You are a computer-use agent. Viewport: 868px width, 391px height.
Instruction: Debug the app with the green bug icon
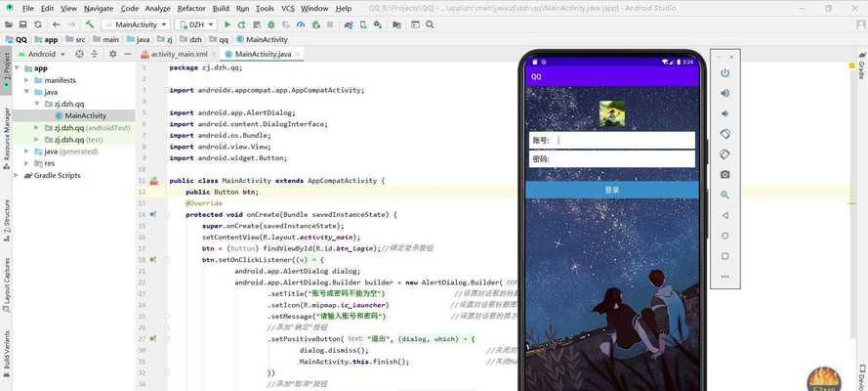pos(271,24)
